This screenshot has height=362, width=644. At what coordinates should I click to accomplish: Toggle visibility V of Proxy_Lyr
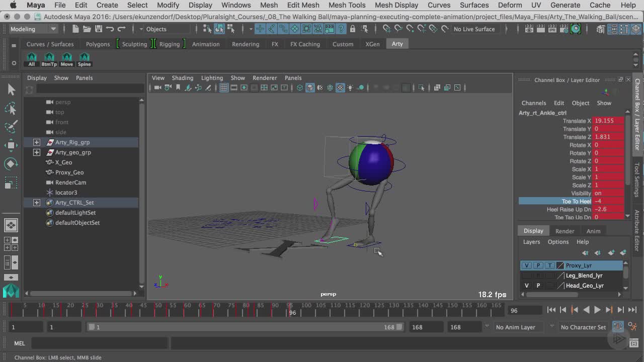(527, 265)
